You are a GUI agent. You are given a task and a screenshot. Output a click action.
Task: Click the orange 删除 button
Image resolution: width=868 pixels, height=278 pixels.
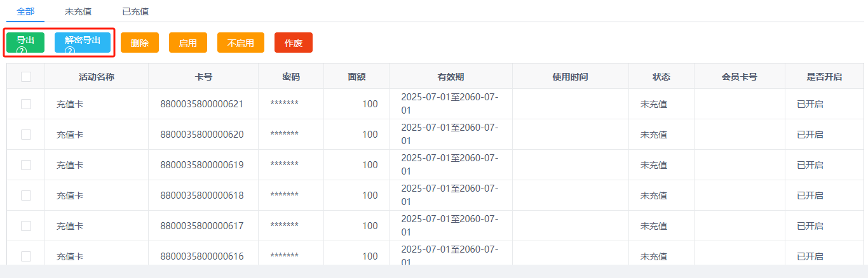click(x=140, y=43)
